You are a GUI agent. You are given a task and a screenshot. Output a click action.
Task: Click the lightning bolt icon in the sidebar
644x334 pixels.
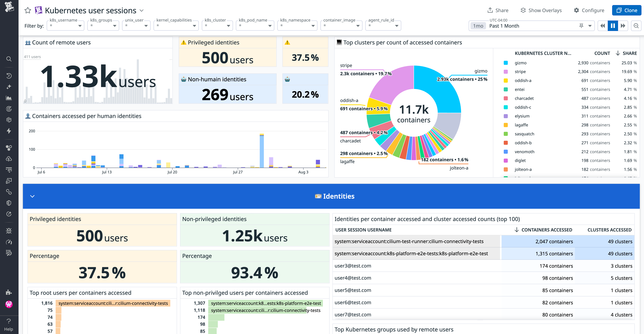tap(9, 131)
